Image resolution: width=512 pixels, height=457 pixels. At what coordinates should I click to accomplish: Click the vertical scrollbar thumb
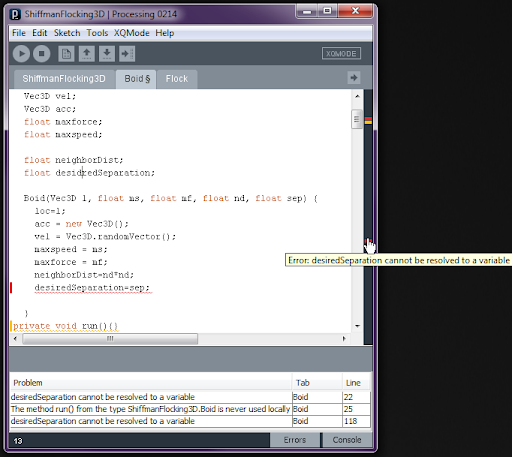pyautogui.click(x=357, y=119)
